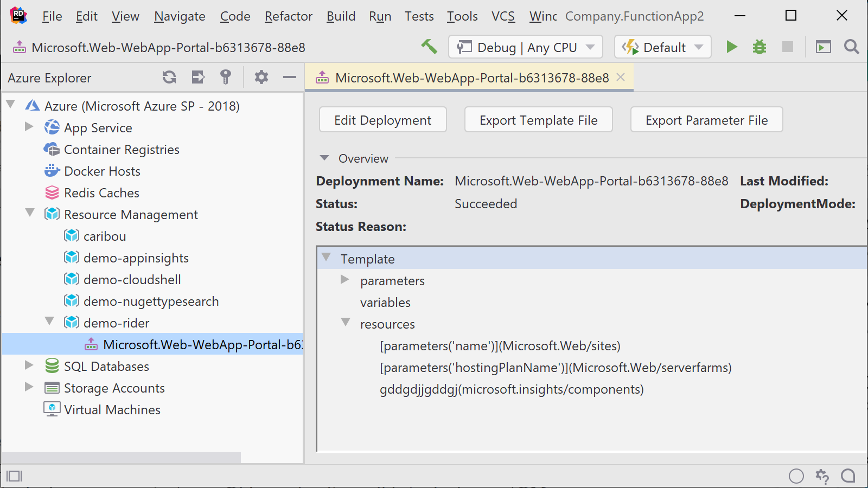Click the pin subscriptions icon in Azure Explorer

pos(226,78)
